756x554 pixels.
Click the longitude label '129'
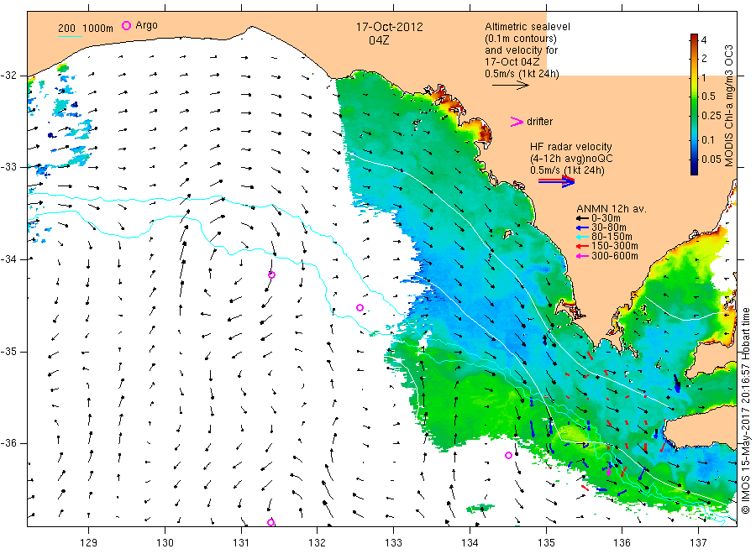[x=89, y=543]
